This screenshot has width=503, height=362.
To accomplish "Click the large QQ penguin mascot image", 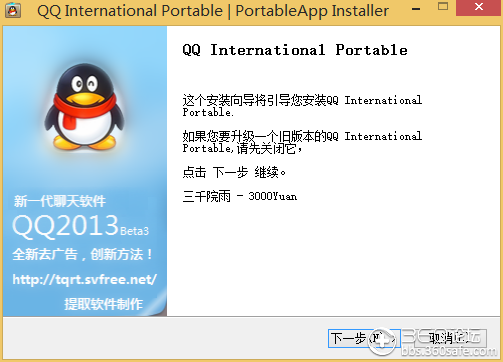I will (x=85, y=106).
